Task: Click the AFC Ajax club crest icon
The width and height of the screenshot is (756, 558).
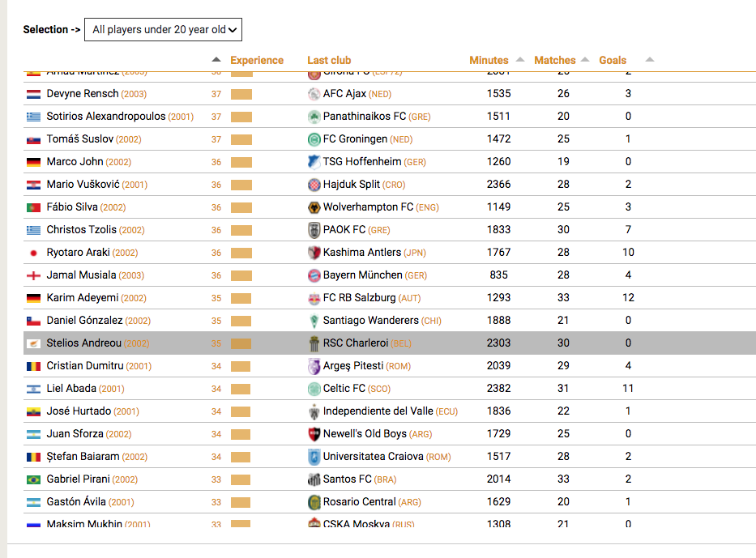Action: 314,94
